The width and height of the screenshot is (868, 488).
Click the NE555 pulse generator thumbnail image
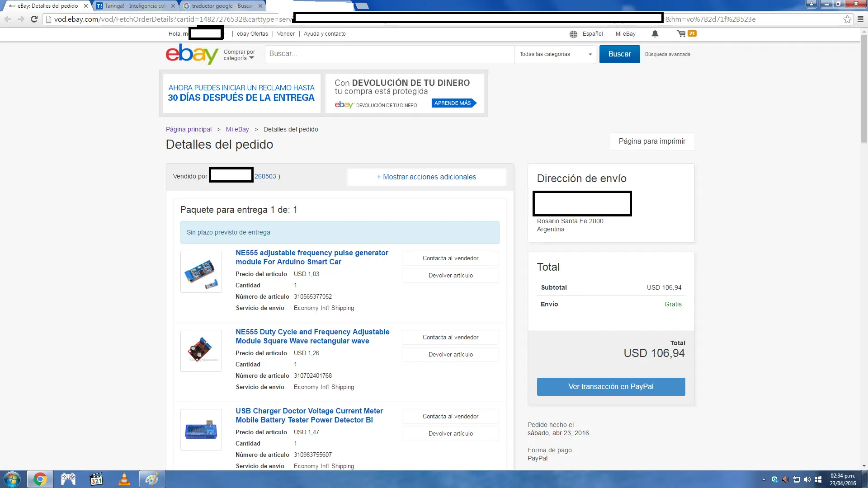click(201, 272)
